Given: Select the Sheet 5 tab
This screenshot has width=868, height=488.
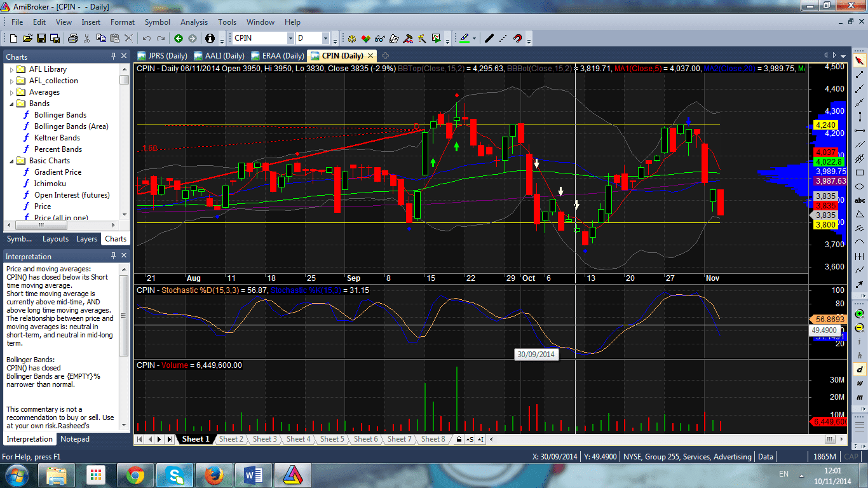Looking at the screenshot, I should (x=332, y=439).
